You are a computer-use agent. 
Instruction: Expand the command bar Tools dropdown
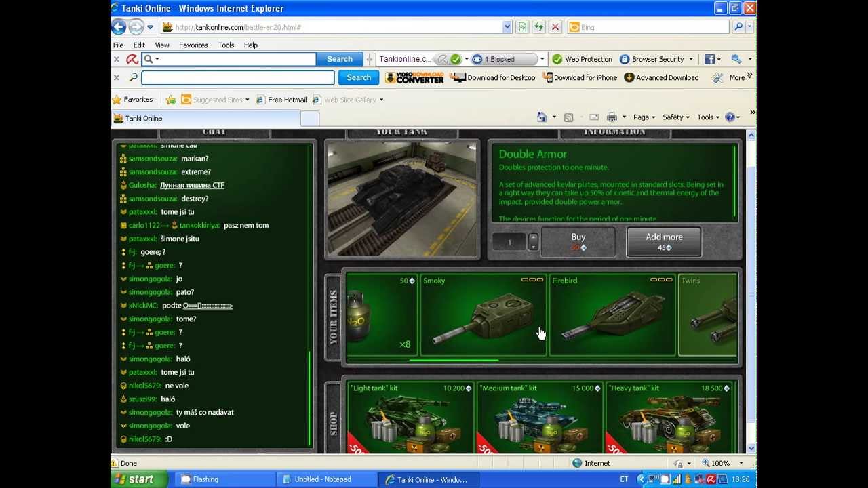(x=708, y=117)
